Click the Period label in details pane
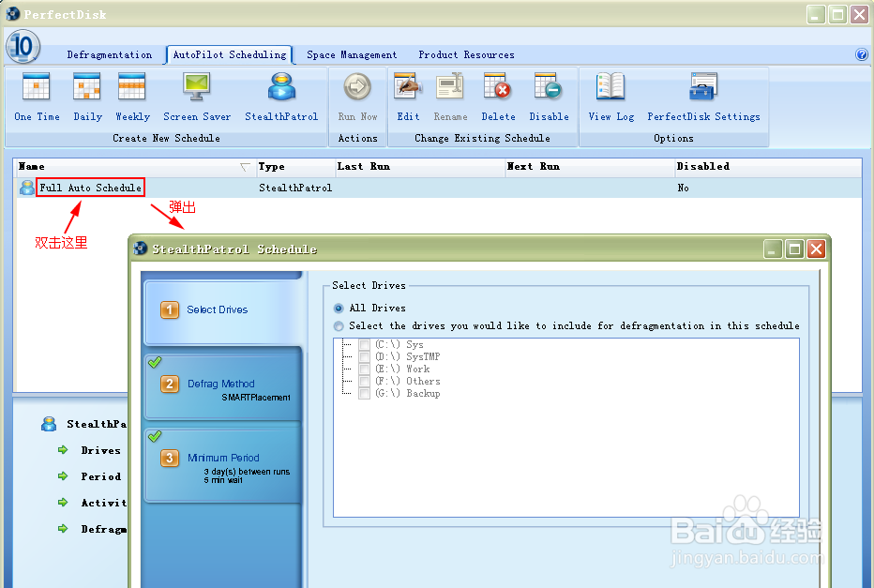 [101, 476]
